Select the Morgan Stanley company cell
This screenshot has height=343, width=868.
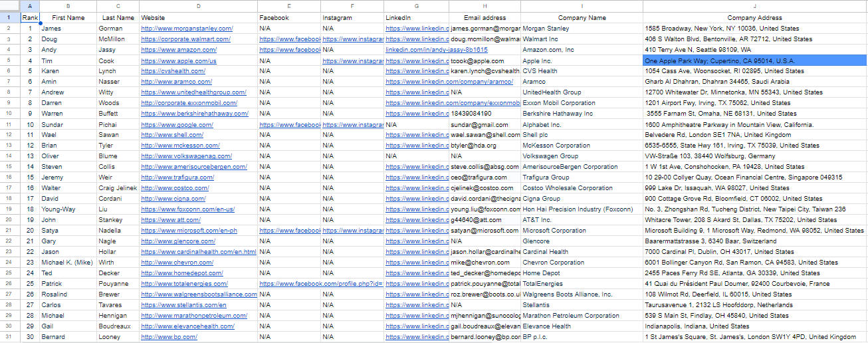582,29
